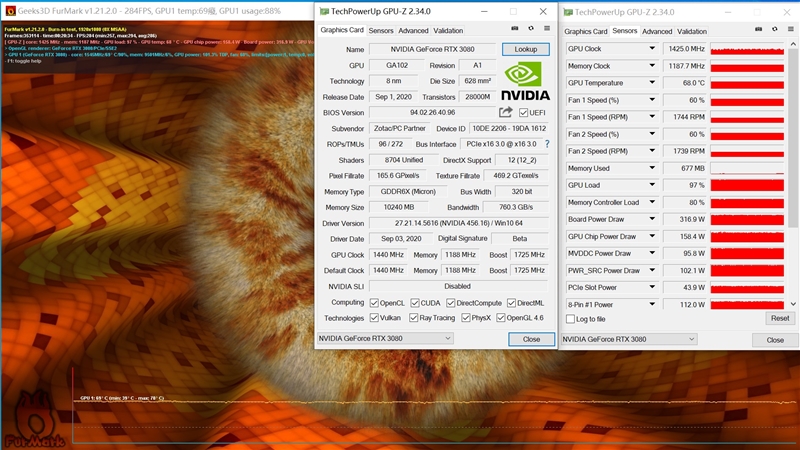The width and height of the screenshot is (800, 450).
Task: Open GPU selector dropdown in front GPU-Z
Action: pyautogui.click(x=385, y=338)
